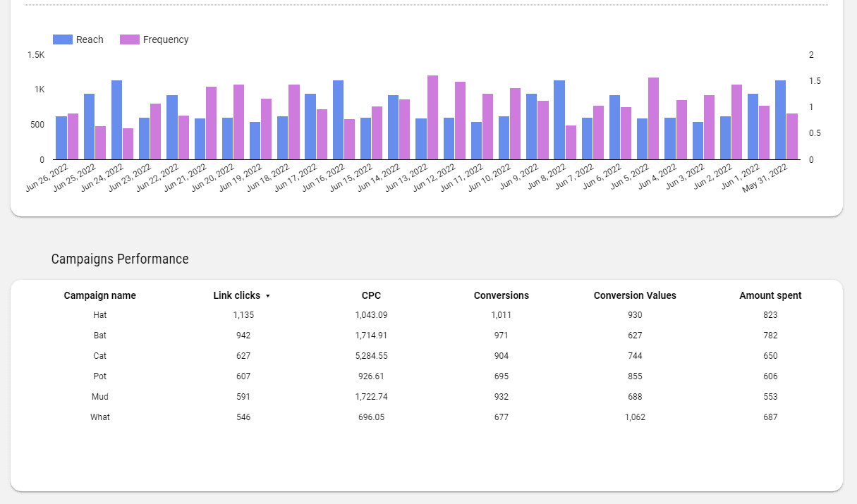
Task: Click the Reach bar for Jun 16, 2022
Action: pyautogui.click(x=338, y=120)
